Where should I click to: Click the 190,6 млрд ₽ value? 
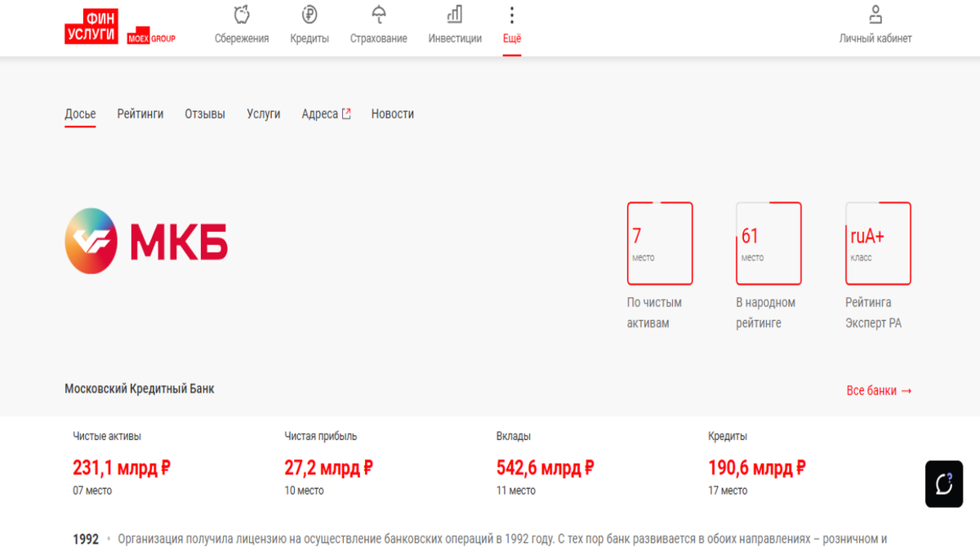757,468
